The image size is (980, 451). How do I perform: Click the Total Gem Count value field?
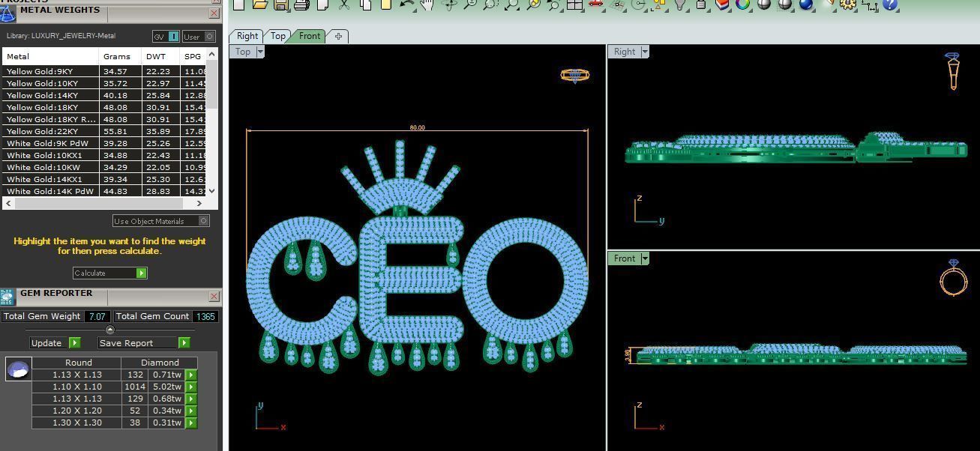tap(205, 316)
